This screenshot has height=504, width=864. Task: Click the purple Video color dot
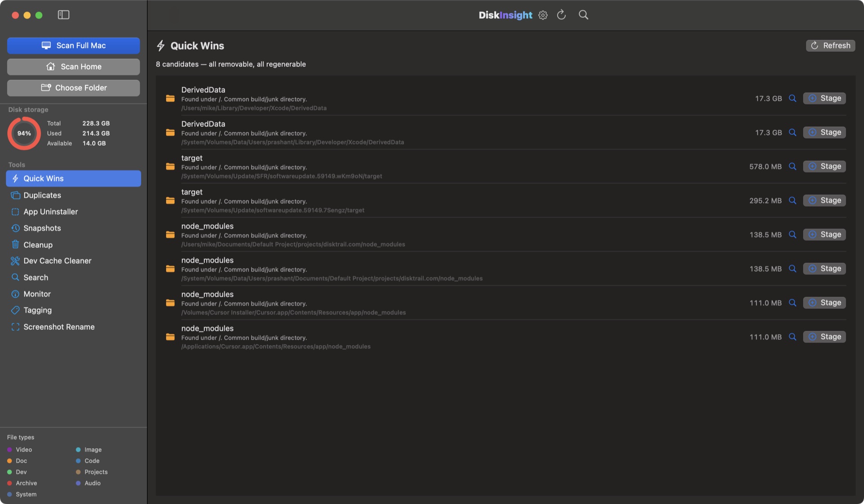[9, 450]
